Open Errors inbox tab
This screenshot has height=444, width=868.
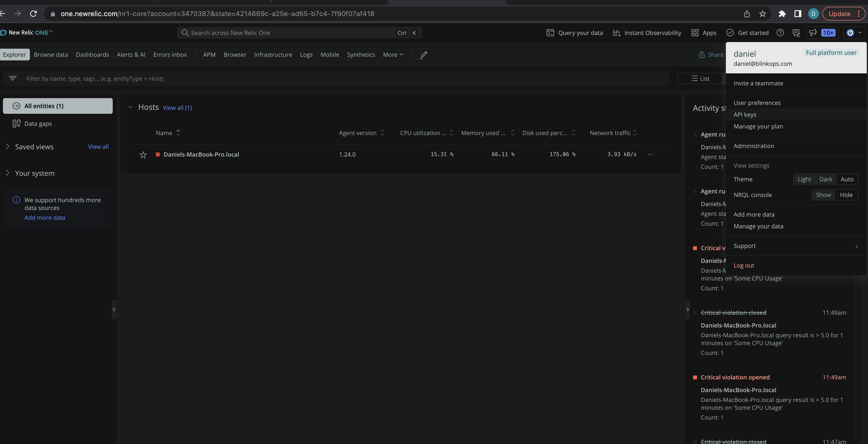(170, 55)
